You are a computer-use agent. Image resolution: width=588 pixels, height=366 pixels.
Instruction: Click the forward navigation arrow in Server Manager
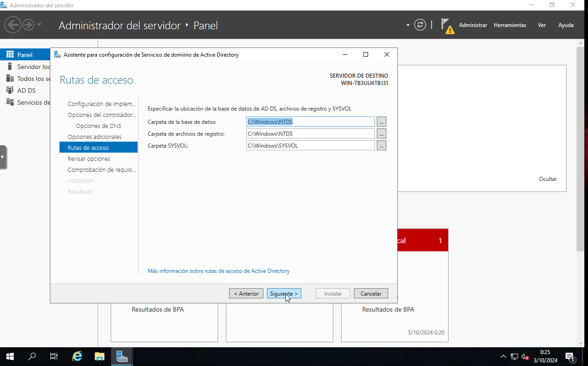pyautogui.click(x=28, y=25)
